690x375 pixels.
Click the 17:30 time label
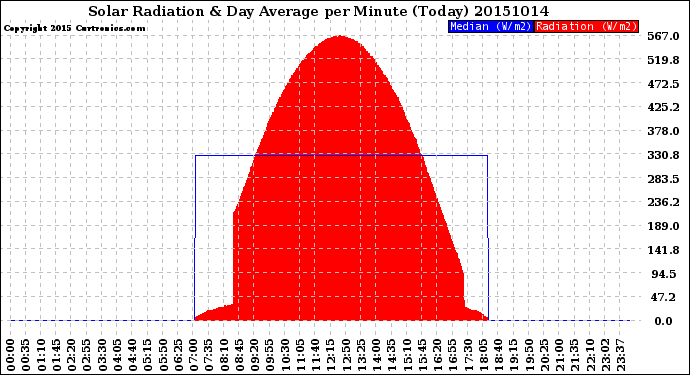click(x=468, y=355)
